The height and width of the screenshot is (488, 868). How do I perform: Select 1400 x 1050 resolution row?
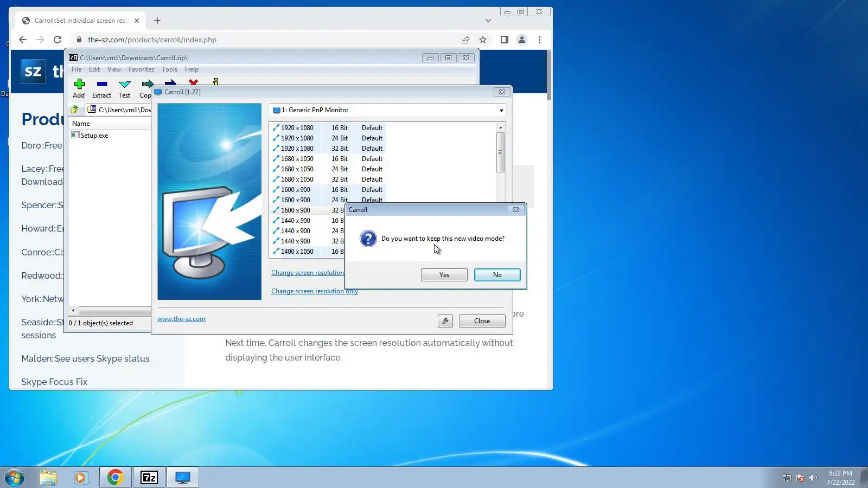[308, 252]
